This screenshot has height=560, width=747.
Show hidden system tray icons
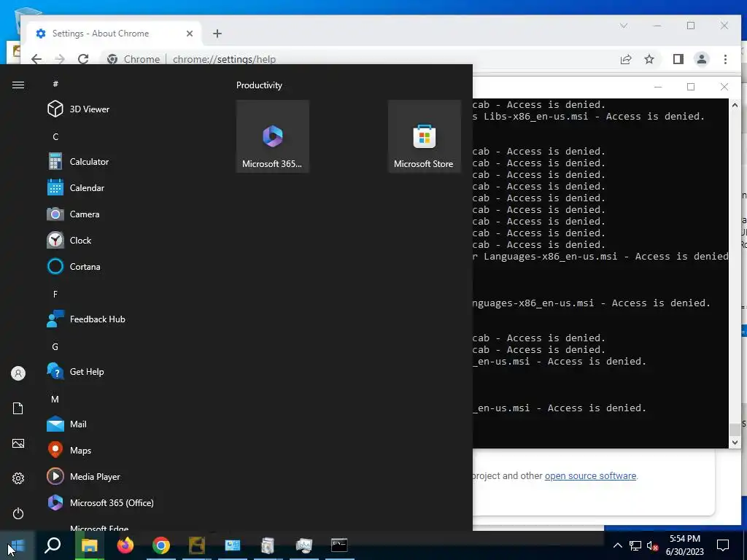coord(617,545)
